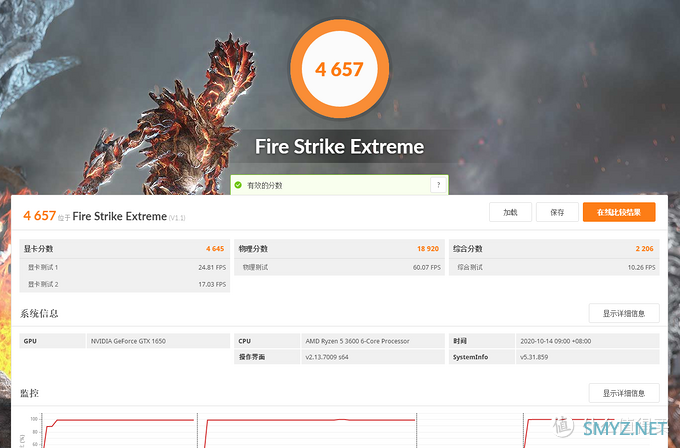680x448 pixels.
Task: Select the 综合分数 2 206 header row
Action: pyautogui.click(x=554, y=249)
